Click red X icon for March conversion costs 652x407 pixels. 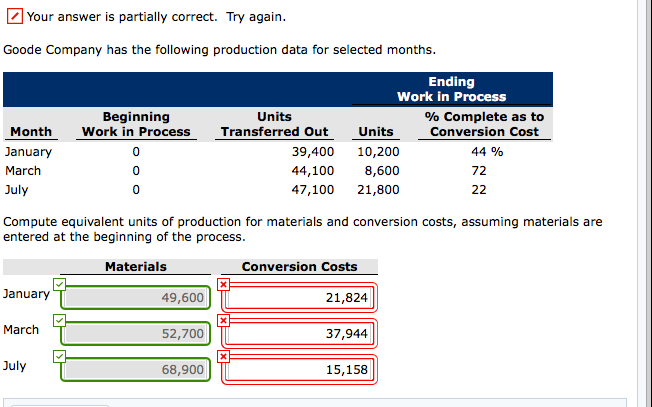(x=224, y=321)
